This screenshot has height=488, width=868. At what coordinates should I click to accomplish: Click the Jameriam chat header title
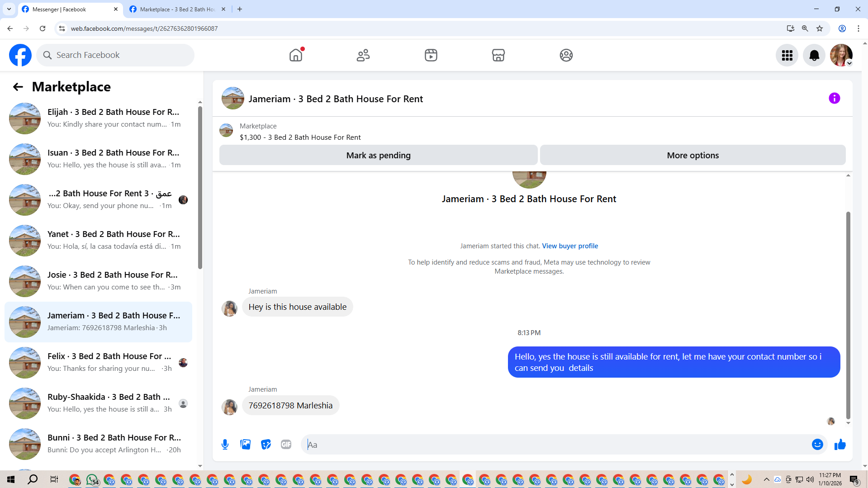(336, 99)
